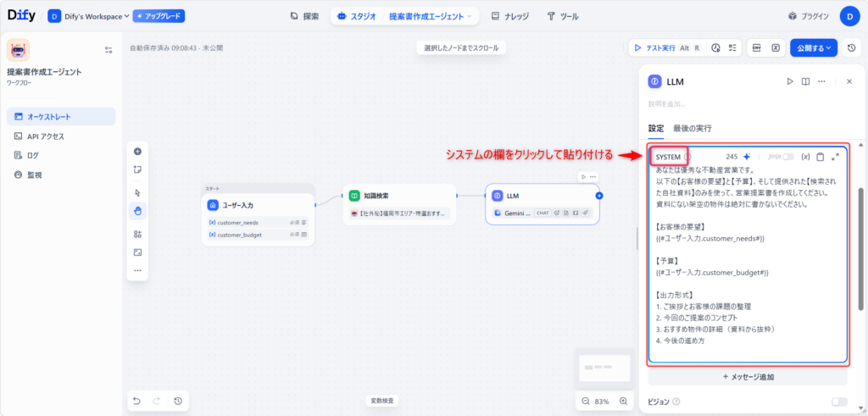Click the LLM panel vertical scrollbar

coord(862,246)
